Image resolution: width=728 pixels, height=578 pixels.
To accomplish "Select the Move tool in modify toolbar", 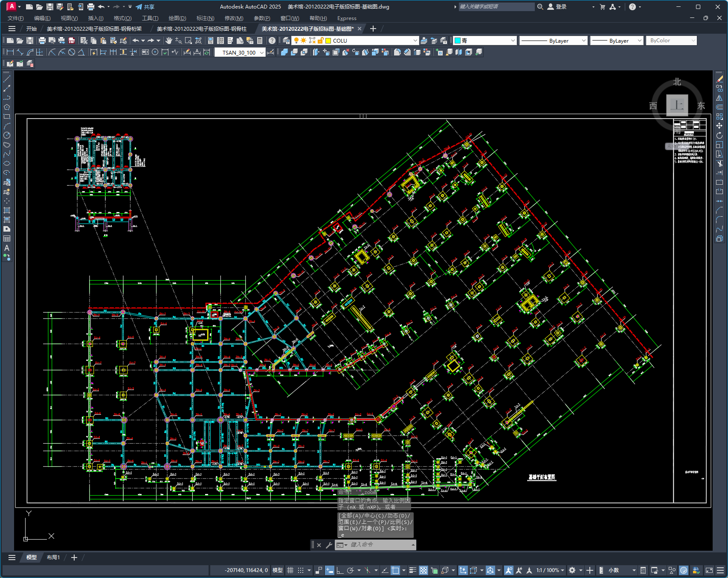I will pyautogui.click(x=719, y=126).
